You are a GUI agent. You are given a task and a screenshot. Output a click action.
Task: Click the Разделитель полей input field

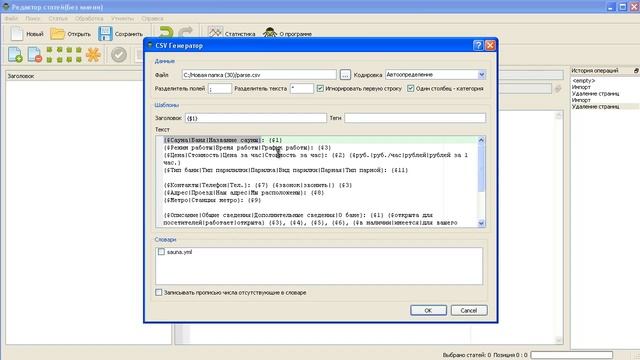220,88
